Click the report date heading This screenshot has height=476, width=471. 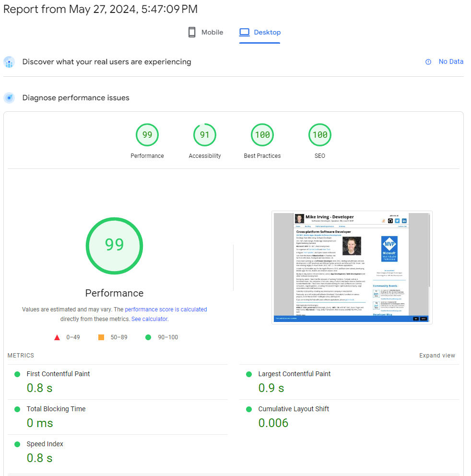100,9
